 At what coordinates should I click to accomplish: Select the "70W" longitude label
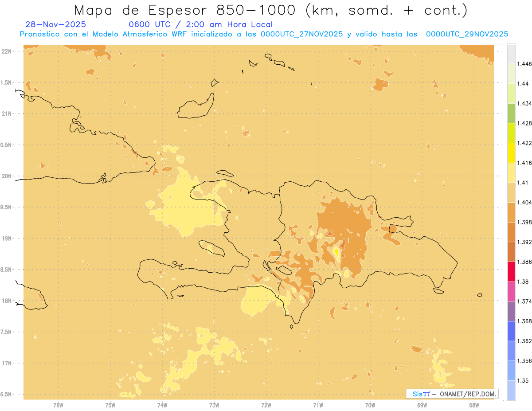coord(370,405)
